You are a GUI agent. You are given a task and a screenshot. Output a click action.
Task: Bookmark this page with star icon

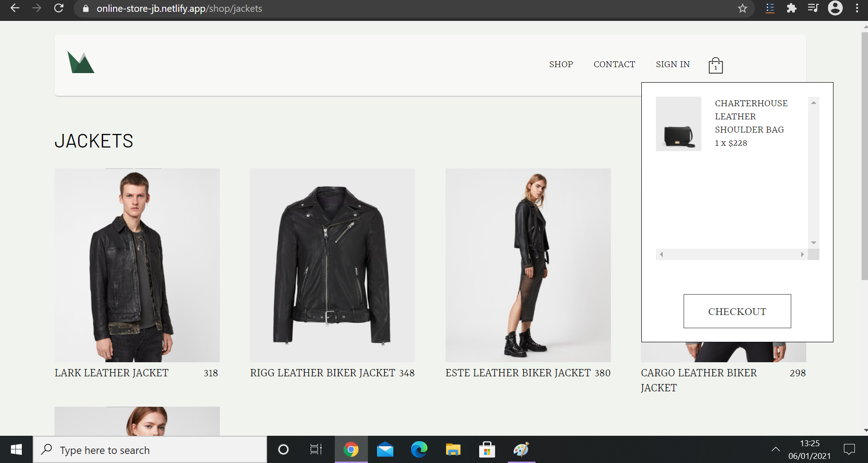pos(742,8)
